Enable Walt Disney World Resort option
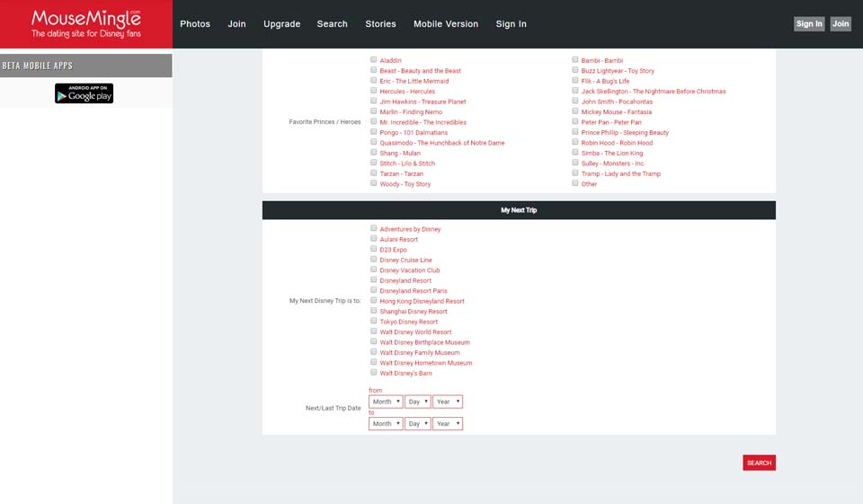This screenshot has width=863, height=504. 374,332
